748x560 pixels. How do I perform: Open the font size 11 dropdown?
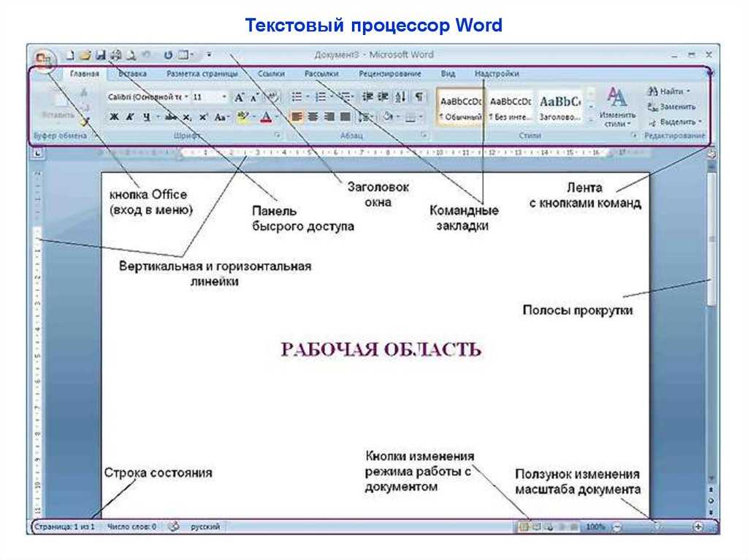[x=224, y=97]
